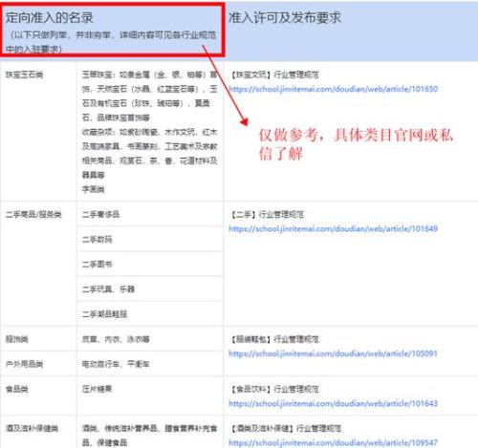
Task: Click the 收藏杂项 description paragraph
Action: [x=150, y=154]
